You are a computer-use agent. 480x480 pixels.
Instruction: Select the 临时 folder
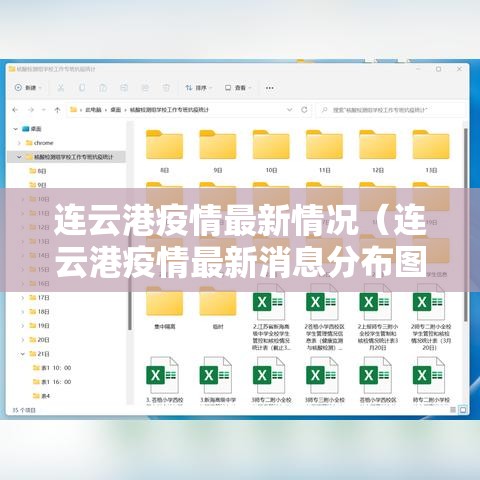[218, 308]
